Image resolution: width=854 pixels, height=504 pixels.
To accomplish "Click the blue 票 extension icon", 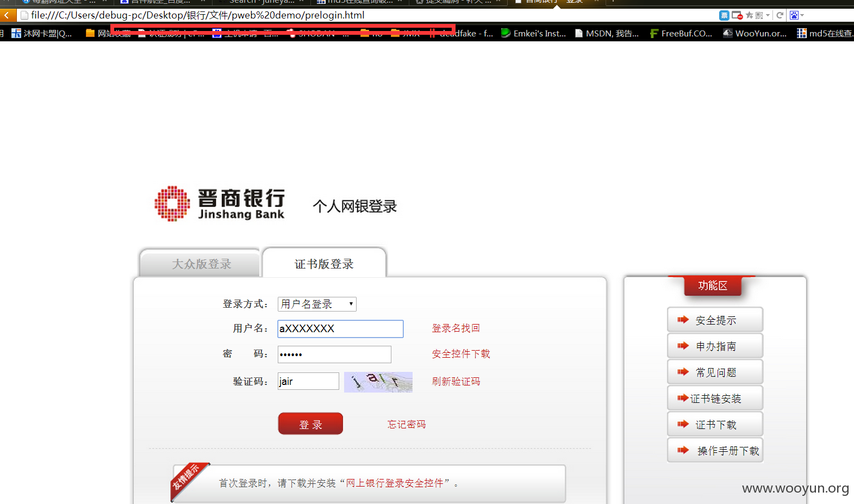I will [x=724, y=15].
